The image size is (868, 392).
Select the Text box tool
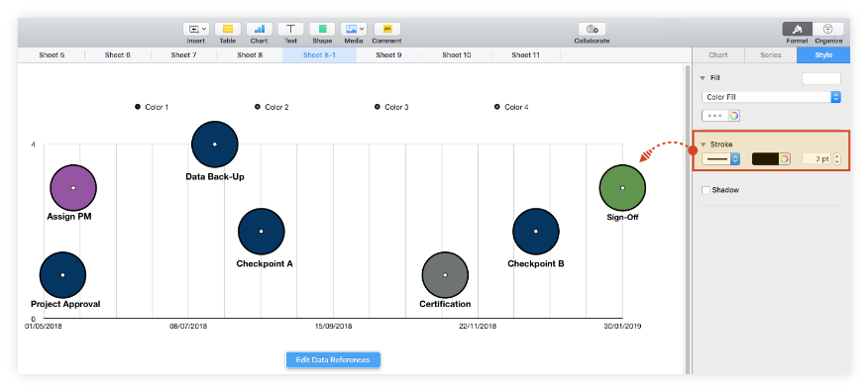(290, 30)
